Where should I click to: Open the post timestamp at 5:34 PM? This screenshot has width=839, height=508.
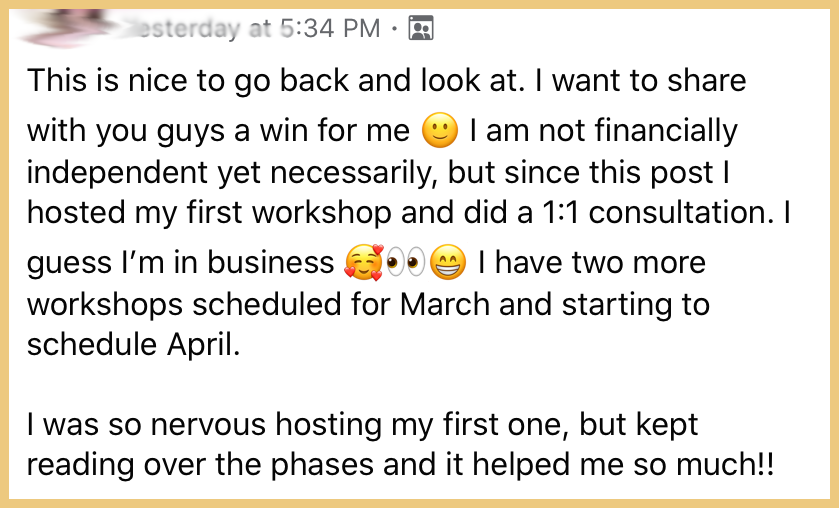pos(258,28)
